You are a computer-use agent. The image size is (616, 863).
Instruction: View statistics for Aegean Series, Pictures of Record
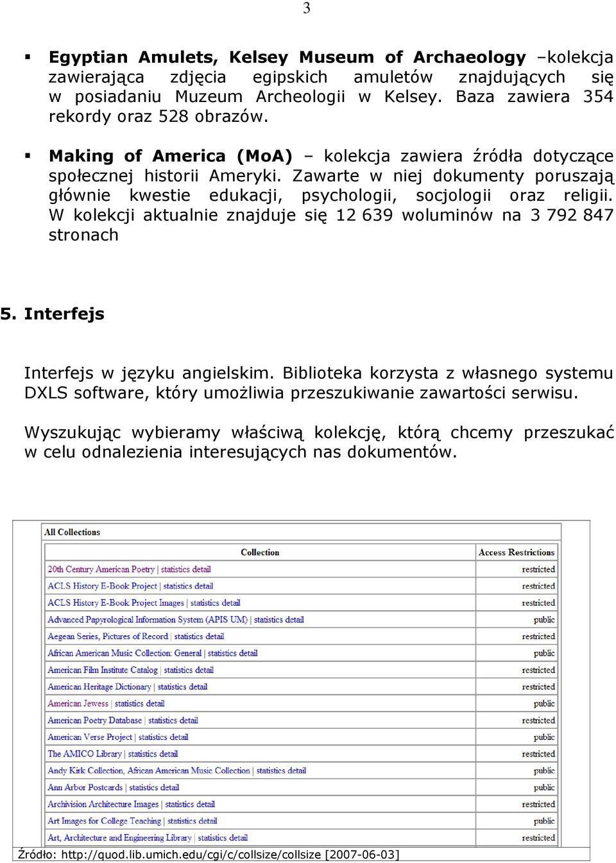point(189,637)
